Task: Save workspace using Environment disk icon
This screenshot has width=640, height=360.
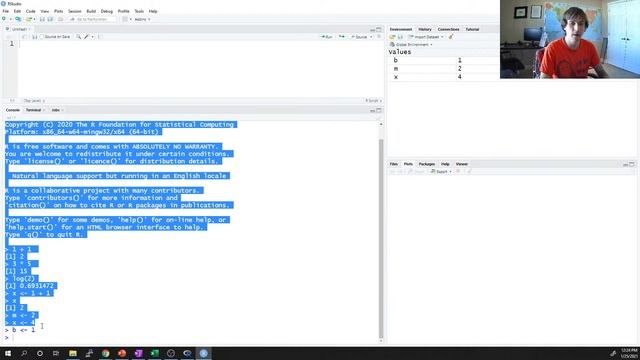Action: click(400, 37)
